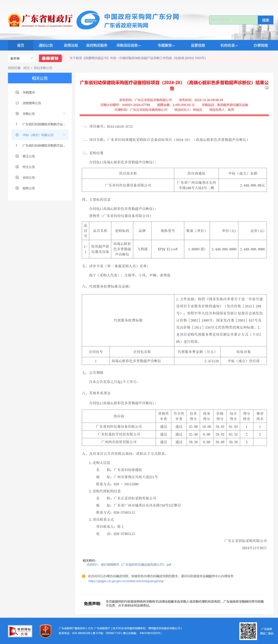Click 首页 in the breadcrumb
This screenshot has height=644, width=278.
(26, 68)
